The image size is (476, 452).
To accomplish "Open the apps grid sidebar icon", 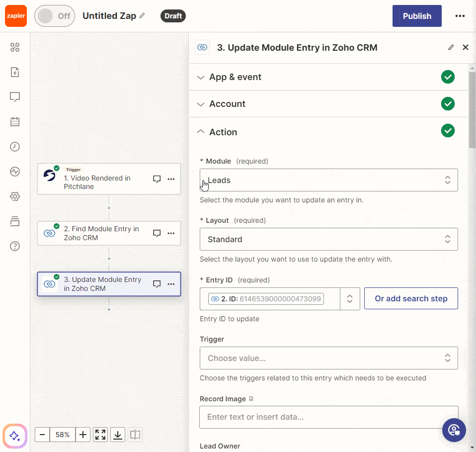I will [15, 47].
